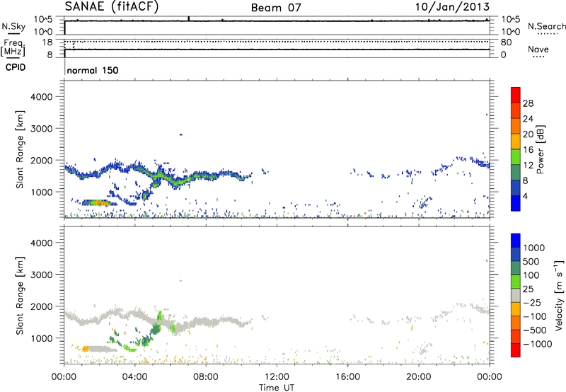Viewport: 566px width, 392px height.
Task: Click the '04:00' time axis tick label
Action: coord(134,377)
